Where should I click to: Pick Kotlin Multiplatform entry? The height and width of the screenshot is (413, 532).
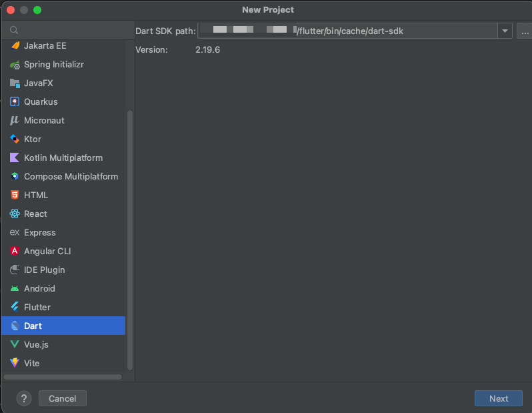tap(63, 157)
